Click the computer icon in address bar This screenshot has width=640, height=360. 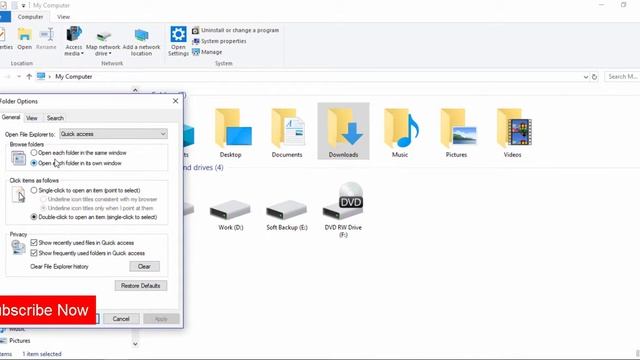pyautogui.click(x=41, y=76)
